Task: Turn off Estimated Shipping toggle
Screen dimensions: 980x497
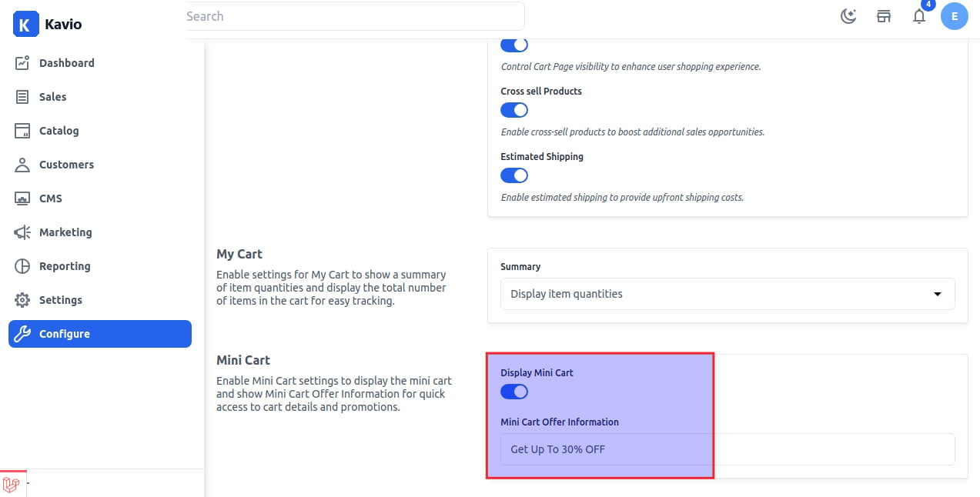Action: pos(514,175)
